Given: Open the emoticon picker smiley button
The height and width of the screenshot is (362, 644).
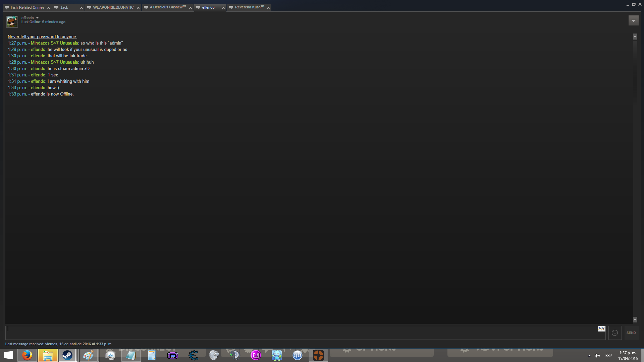Looking at the screenshot, I should click(615, 333).
